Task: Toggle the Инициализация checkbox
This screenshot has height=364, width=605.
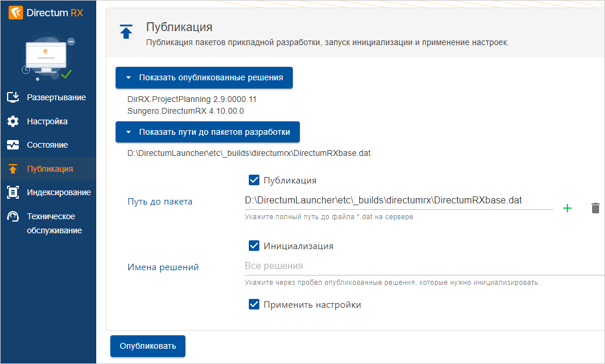Action: coord(254,246)
